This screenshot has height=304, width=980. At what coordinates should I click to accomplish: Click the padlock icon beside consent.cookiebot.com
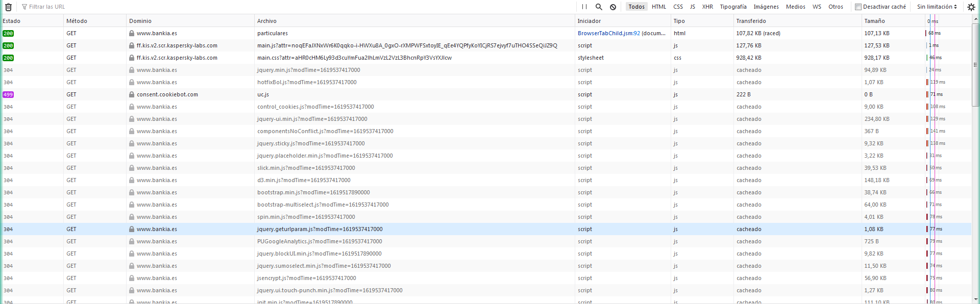click(x=132, y=95)
